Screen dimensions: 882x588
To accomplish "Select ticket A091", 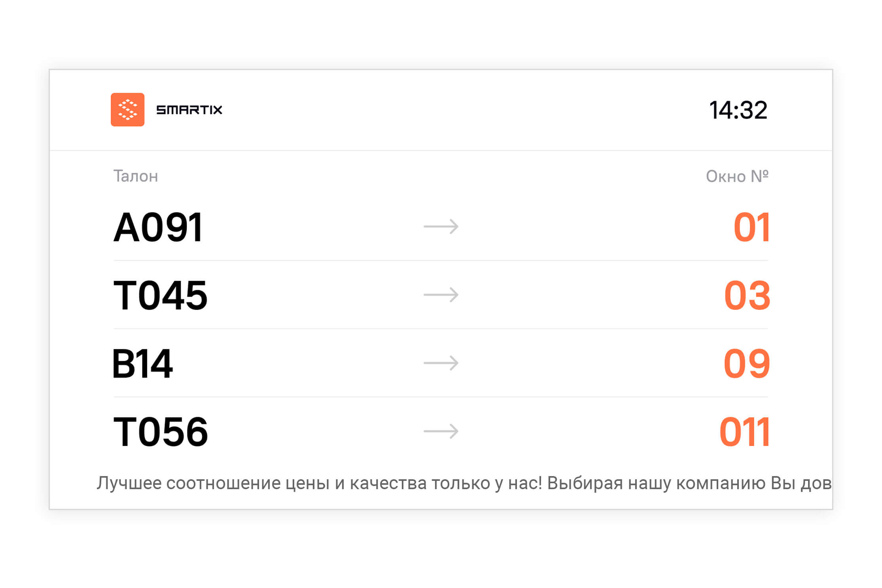I will [158, 227].
